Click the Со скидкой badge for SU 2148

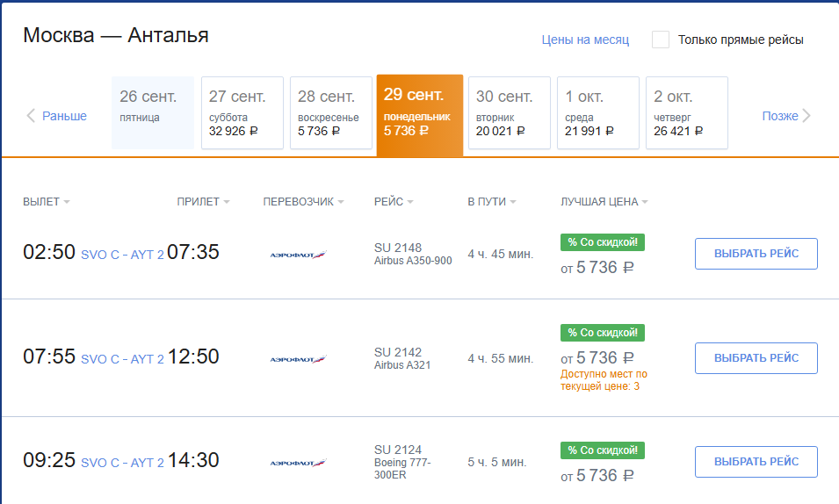pyautogui.click(x=603, y=241)
